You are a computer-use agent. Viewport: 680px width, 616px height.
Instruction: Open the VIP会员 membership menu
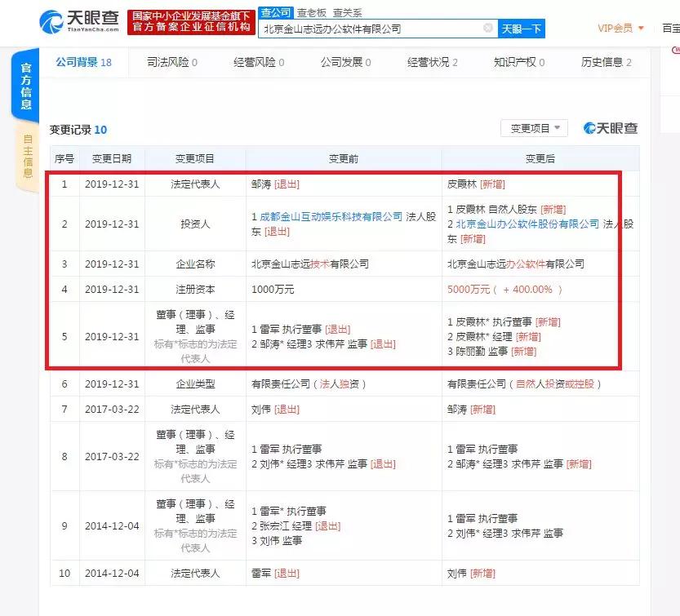pos(616,27)
